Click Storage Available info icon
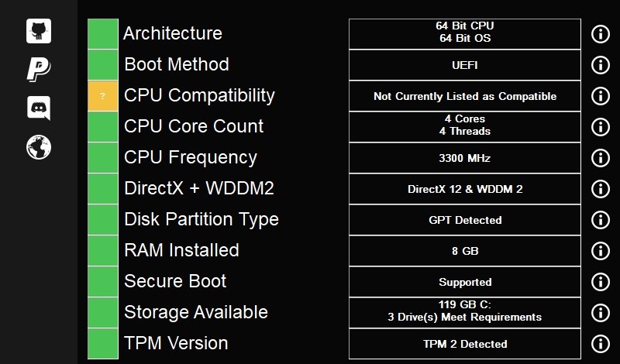The width and height of the screenshot is (620, 364). (601, 313)
